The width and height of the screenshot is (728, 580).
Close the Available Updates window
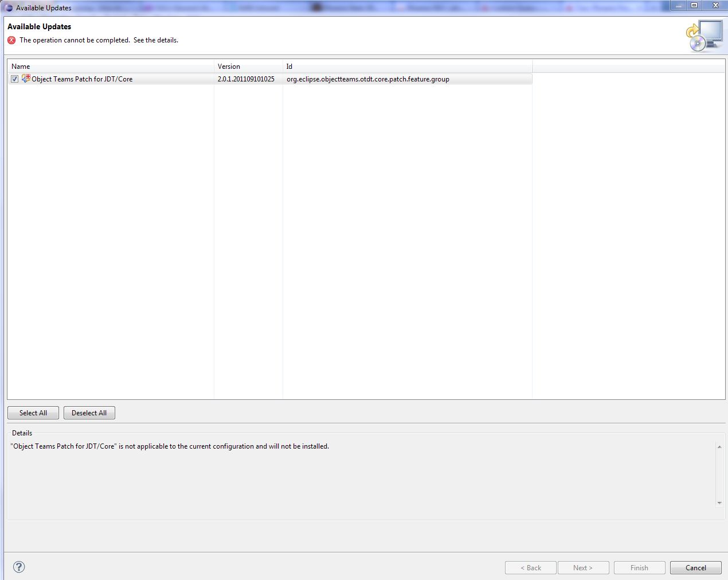(x=715, y=6)
